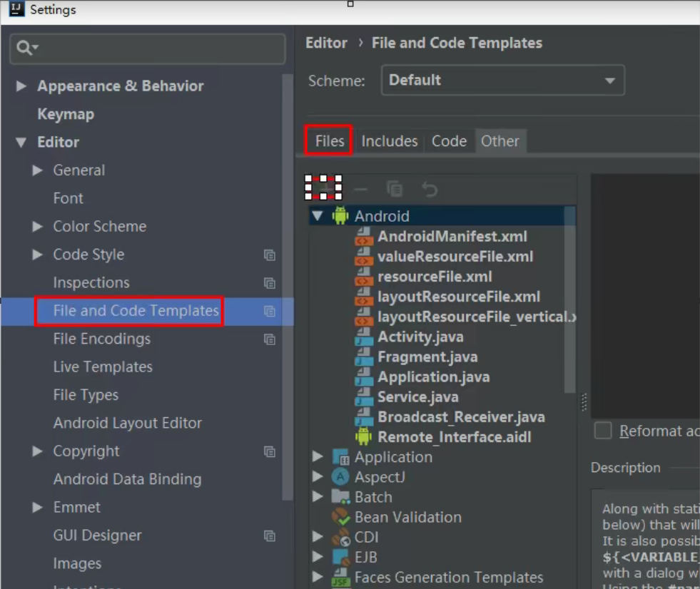Expand Code Style subsection
The image size is (700, 589).
pos(38,255)
